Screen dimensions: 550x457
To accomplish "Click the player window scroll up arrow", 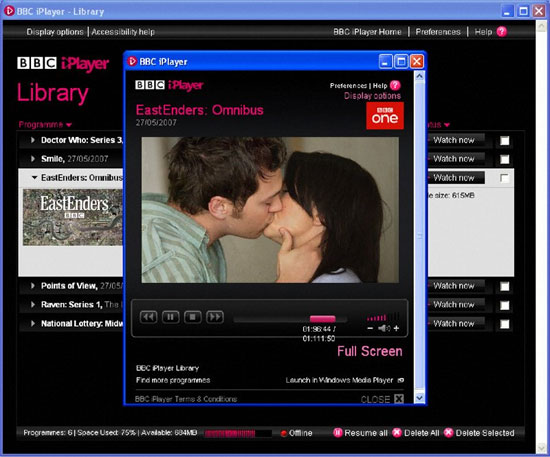I will [420, 76].
